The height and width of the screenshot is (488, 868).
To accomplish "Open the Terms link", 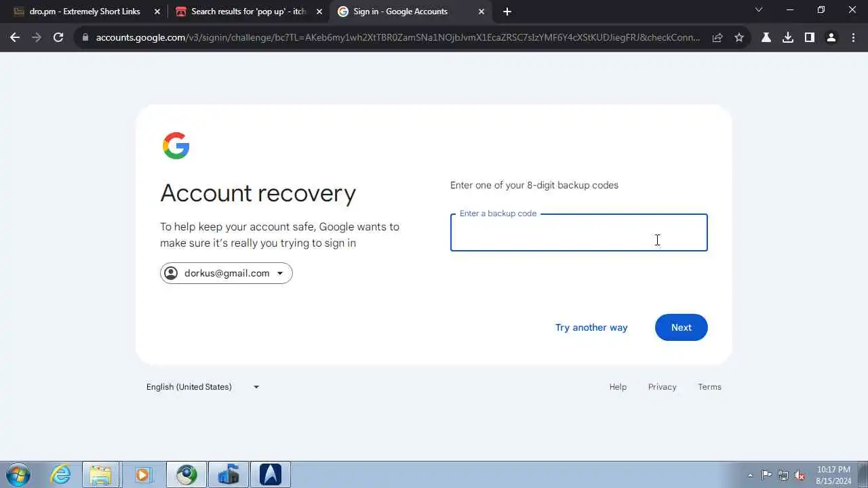I will point(709,387).
